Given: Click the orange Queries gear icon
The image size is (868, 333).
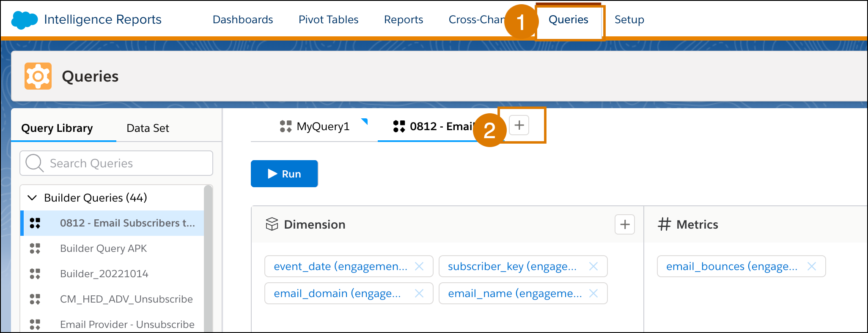Looking at the screenshot, I should [38, 76].
